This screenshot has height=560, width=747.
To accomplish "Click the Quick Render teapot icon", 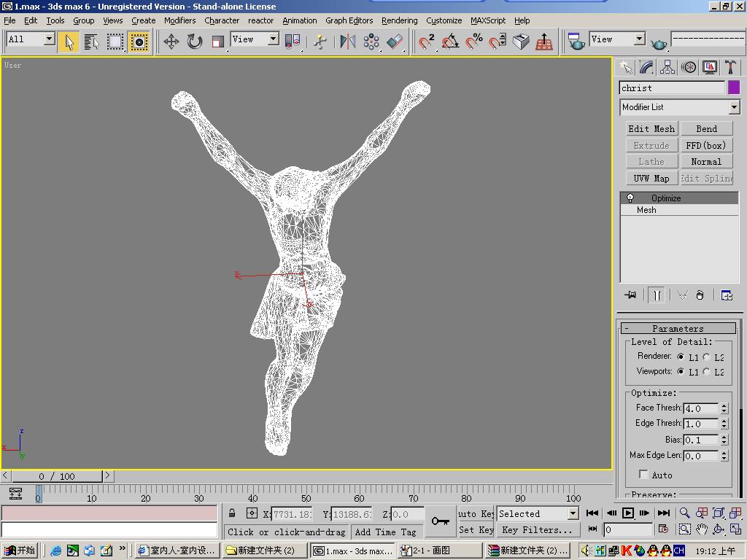I will point(659,43).
